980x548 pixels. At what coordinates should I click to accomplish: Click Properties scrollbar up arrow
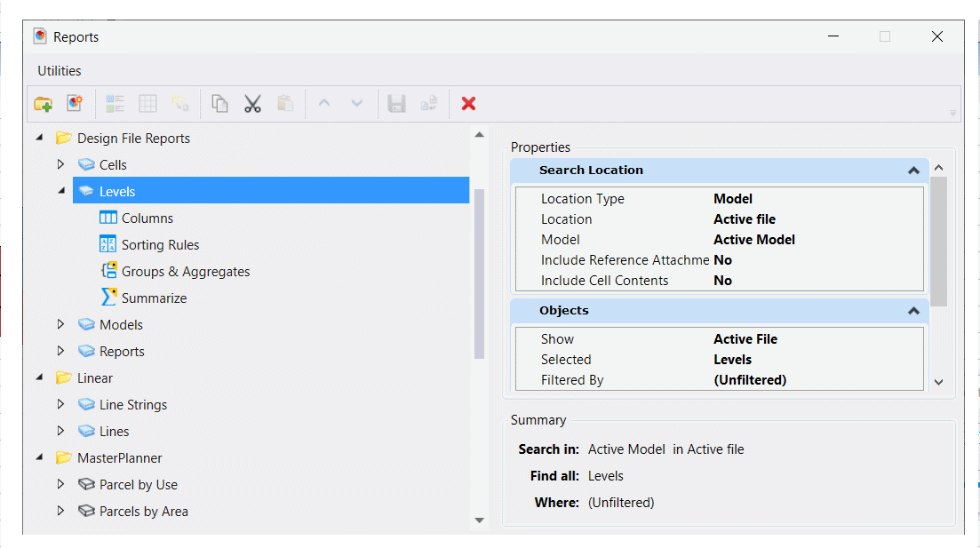pyautogui.click(x=939, y=168)
